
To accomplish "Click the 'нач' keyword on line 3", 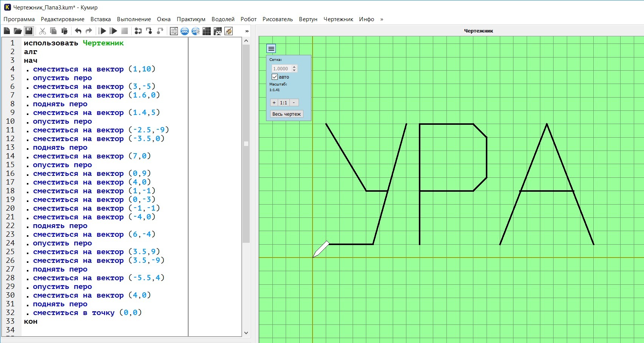I will click(31, 61).
